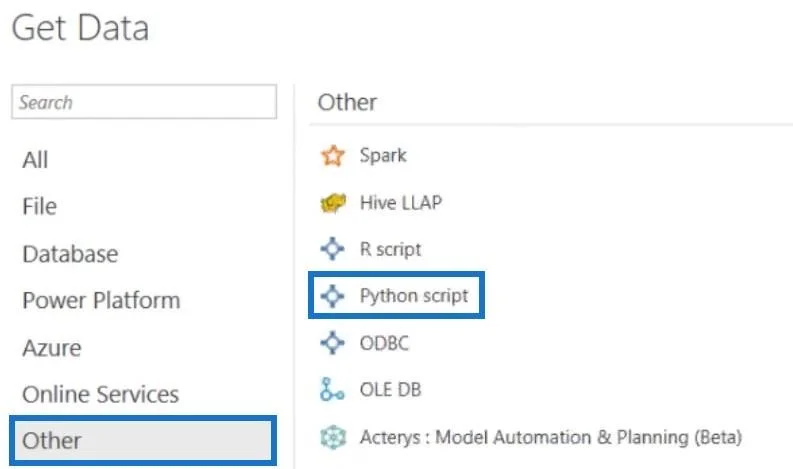Select the Other category
The height and width of the screenshot is (469, 793).
tap(143, 441)
